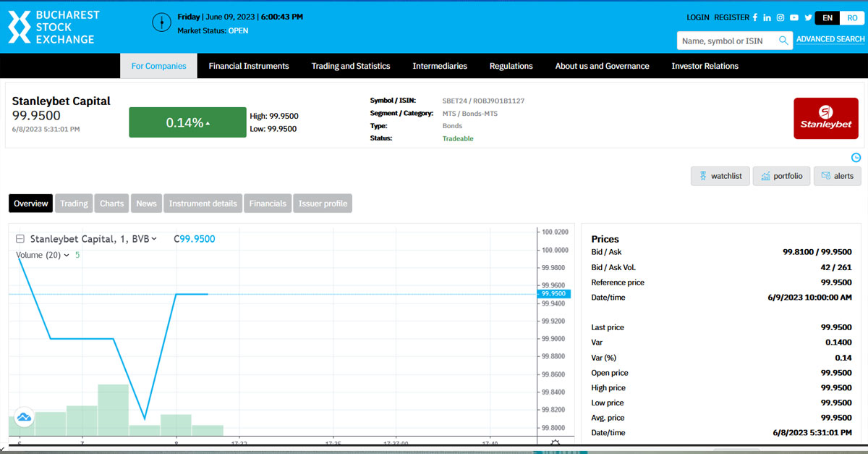Switch to the Charts tab

[112, 203]
